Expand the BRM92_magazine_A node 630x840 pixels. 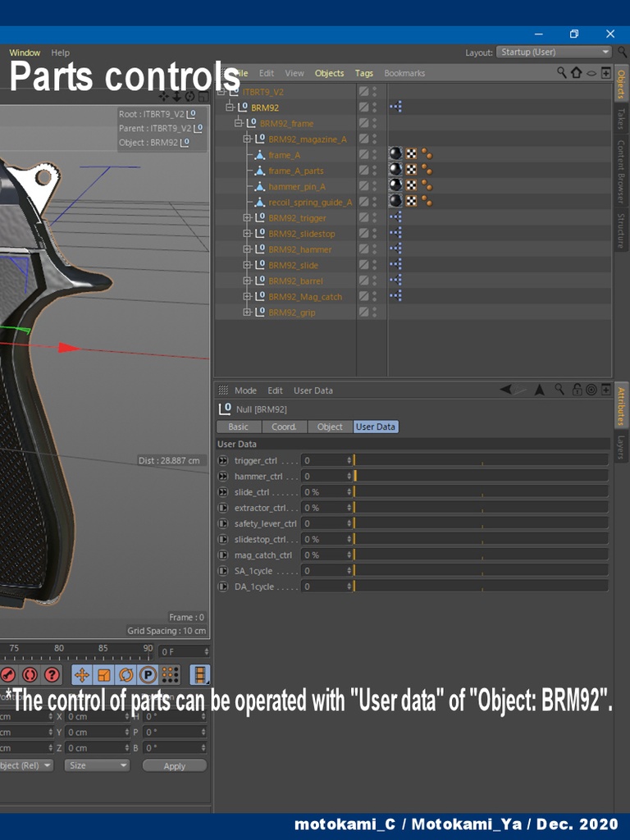[x=247, y=139]
